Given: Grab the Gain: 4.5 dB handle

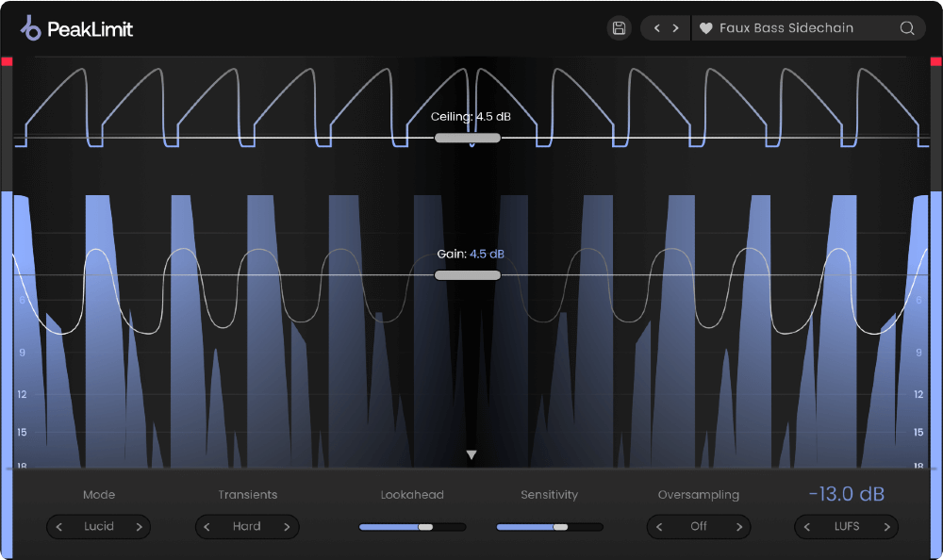Looking at the screenshot, I should point(468,274).
